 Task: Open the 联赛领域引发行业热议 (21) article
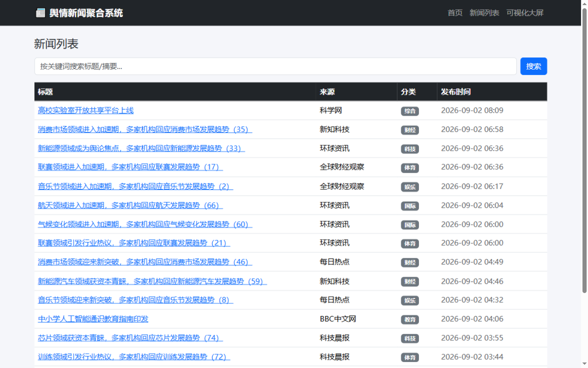[x=134, y=243]
